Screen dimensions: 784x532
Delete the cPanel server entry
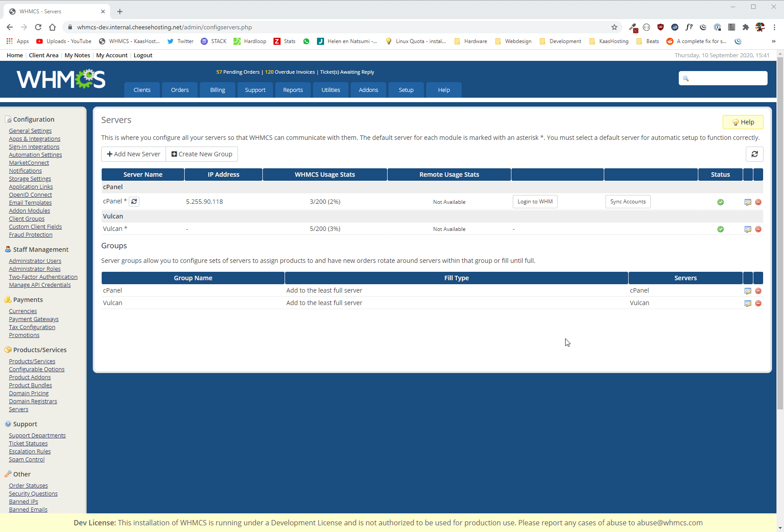pos(758,202)
